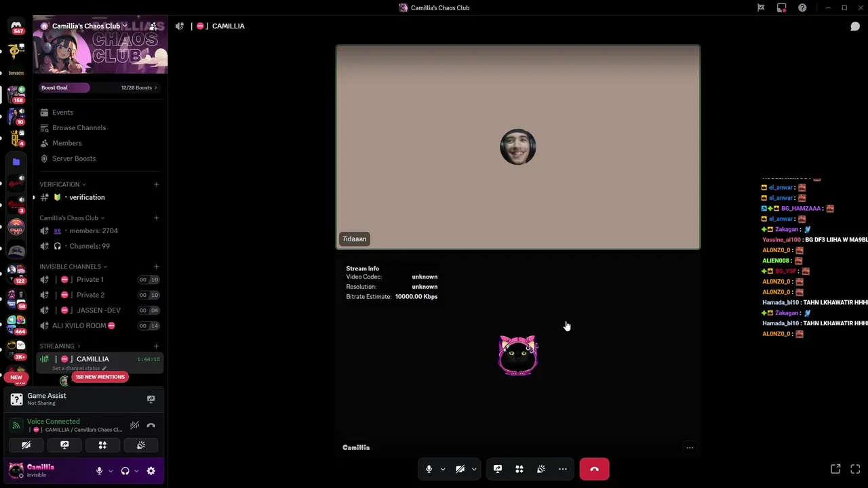Viewport: 868px width, 488px height.
Task: Pop out the call window
Action: tap(835, 469)
